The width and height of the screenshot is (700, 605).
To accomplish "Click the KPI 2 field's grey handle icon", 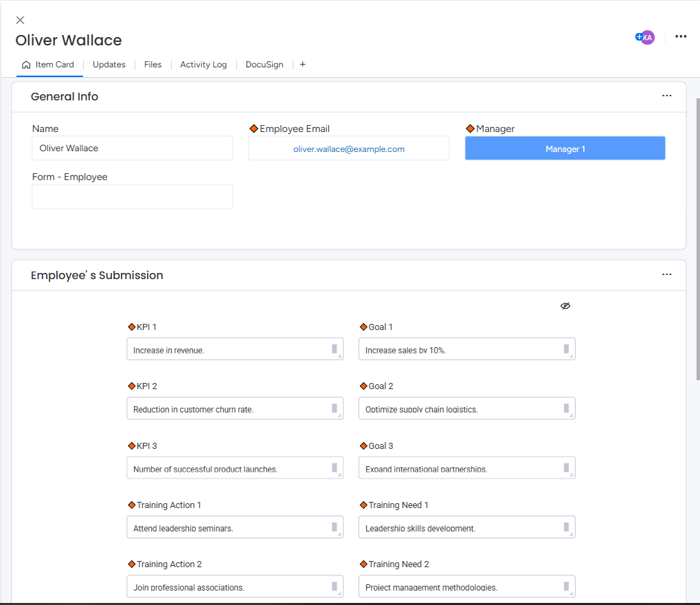I will (x=335, y=408).
